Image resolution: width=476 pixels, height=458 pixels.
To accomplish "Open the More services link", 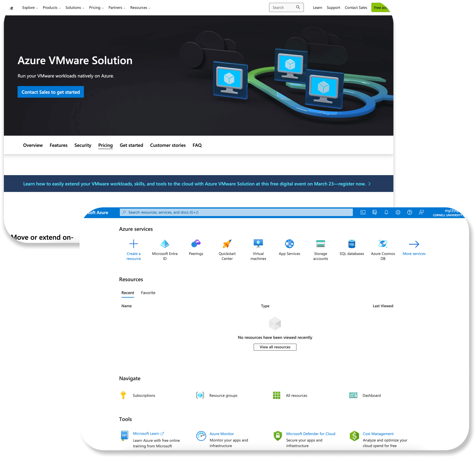I will [414, 254].
